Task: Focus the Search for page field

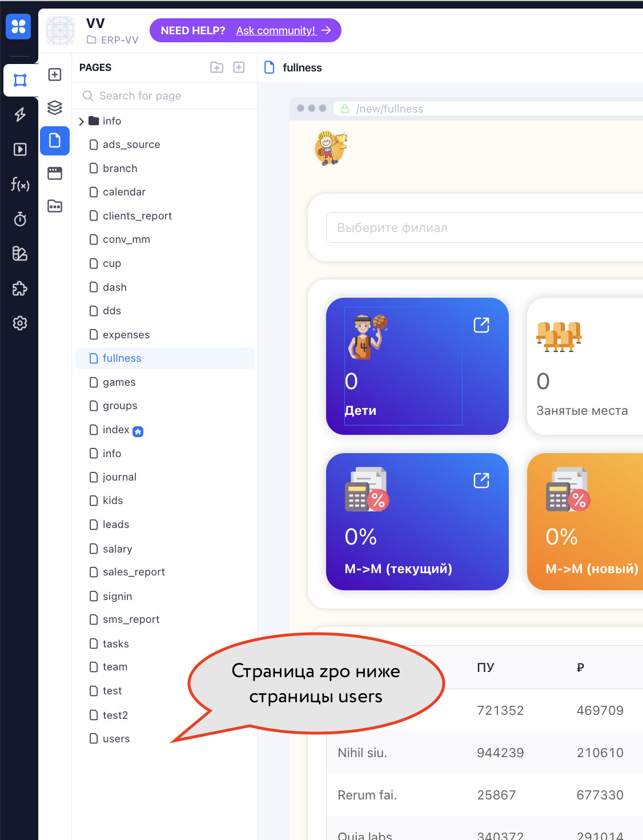Action: click(164, 95)
